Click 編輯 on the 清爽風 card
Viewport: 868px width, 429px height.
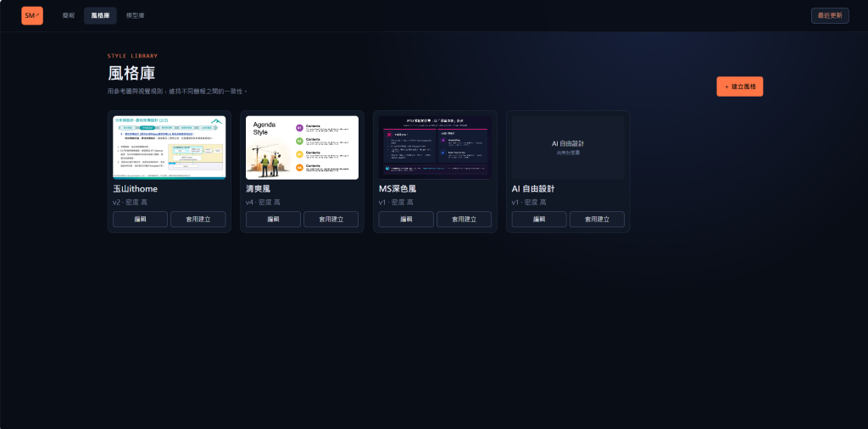coord(274,220)
